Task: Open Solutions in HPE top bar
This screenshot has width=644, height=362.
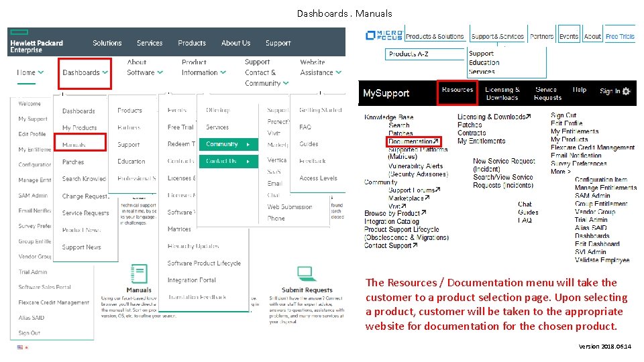Action: 107,43
